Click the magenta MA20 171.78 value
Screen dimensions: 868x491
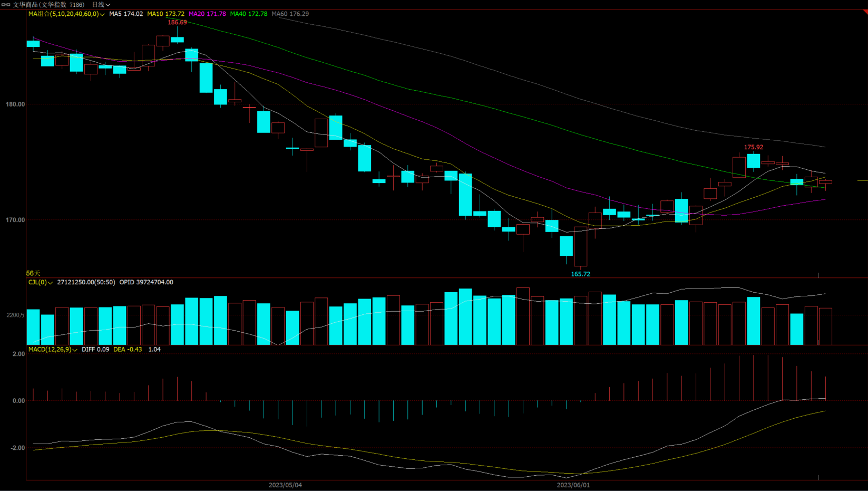tap(207, 14)
